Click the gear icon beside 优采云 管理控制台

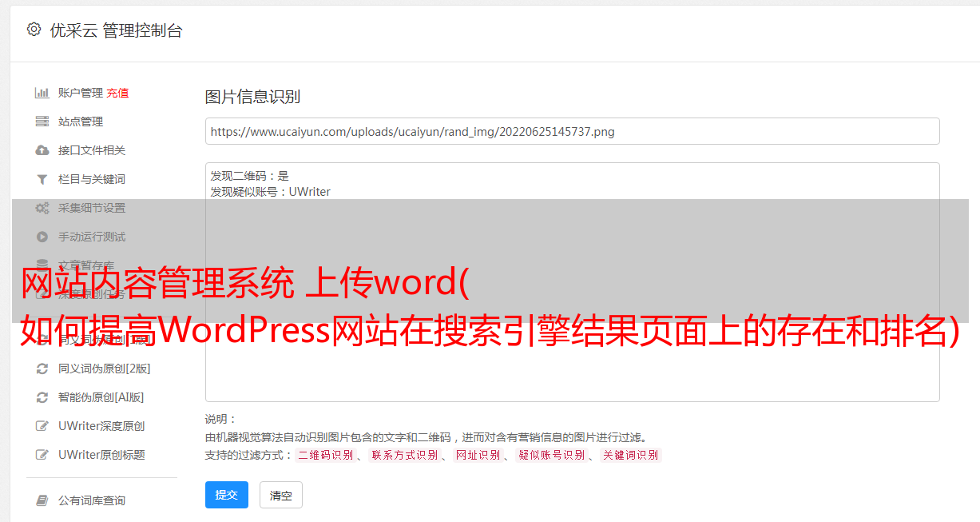click(34, 30)
